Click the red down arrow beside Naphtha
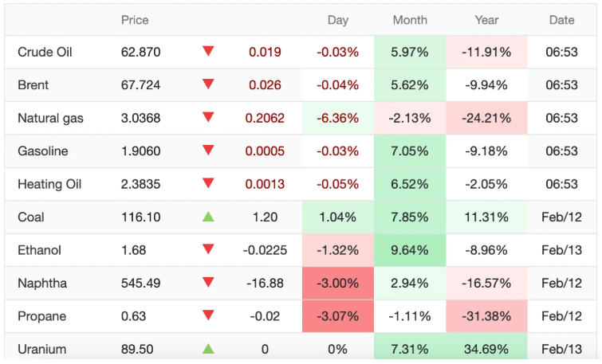Image resolution: width=602 pixels, height=364 pixels. [x=208, y=283]
